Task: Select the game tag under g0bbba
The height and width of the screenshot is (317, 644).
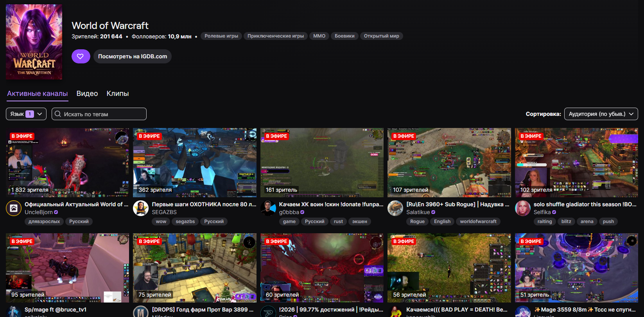Action: click(289, 222)
